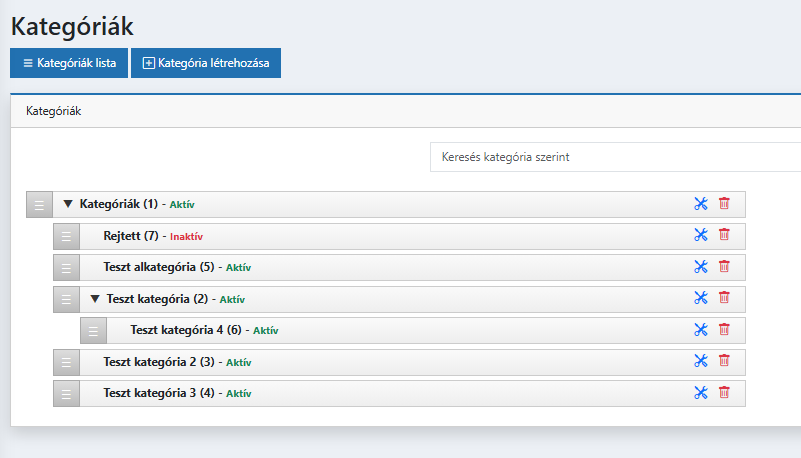This screenshot has height=458, width=801.
Task: Click the scissors icon for Rejtett (7)
Action: click(700, 235)
